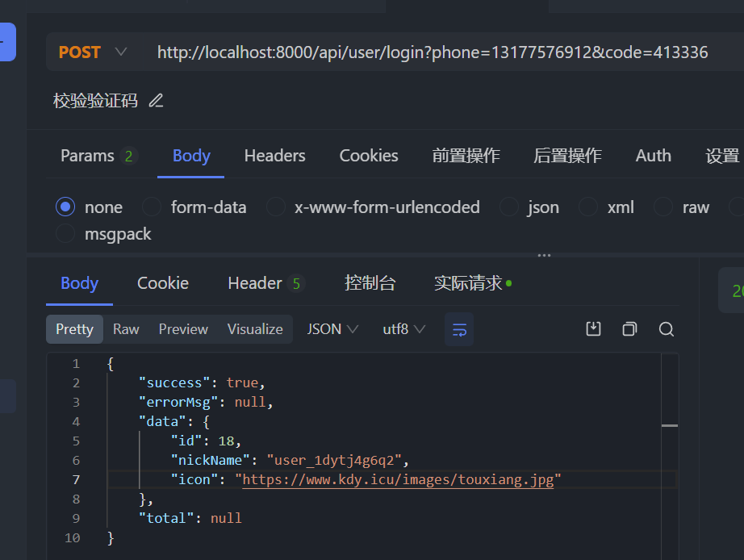Screen dimensions: 744x560
Task: Click the Preview view button
Action: click(183, 329)
